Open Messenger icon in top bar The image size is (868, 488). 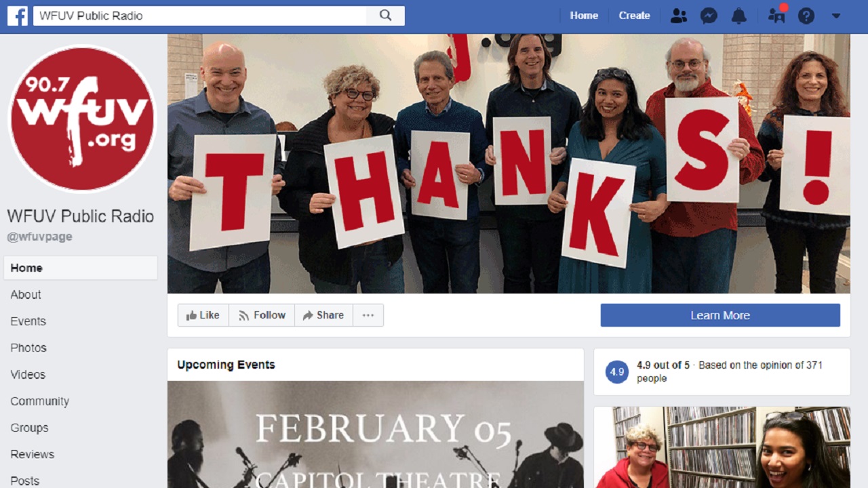[x=709, y=16]
